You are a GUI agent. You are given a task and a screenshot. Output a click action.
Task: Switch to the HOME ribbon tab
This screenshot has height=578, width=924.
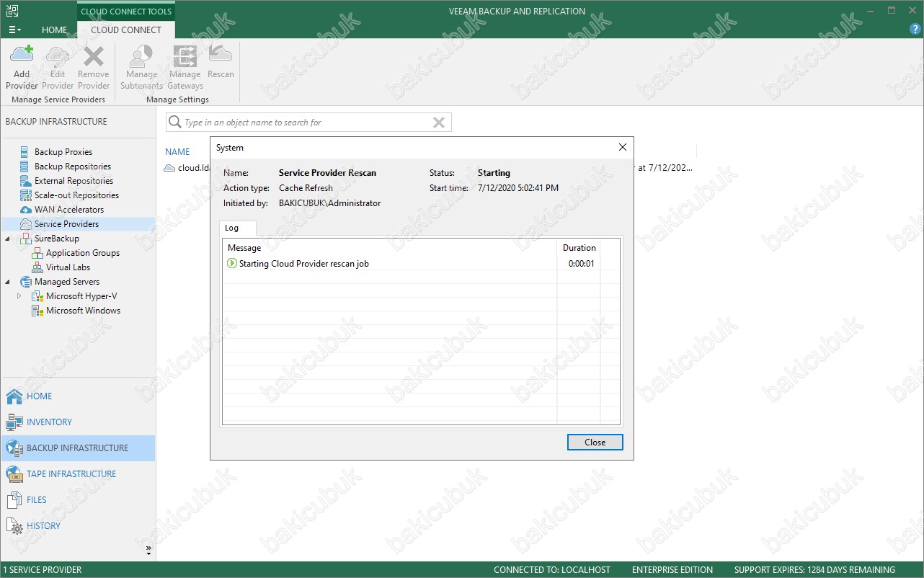point(54,30)
